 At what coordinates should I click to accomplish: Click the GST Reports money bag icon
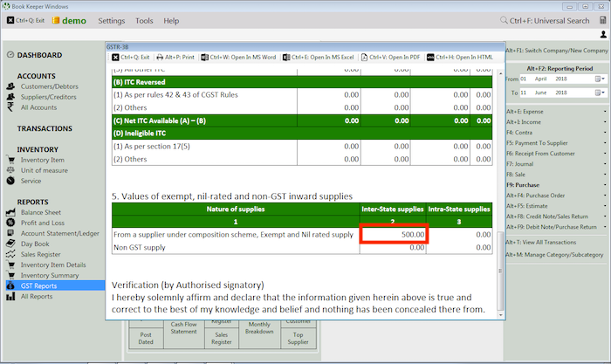point(10,285)
